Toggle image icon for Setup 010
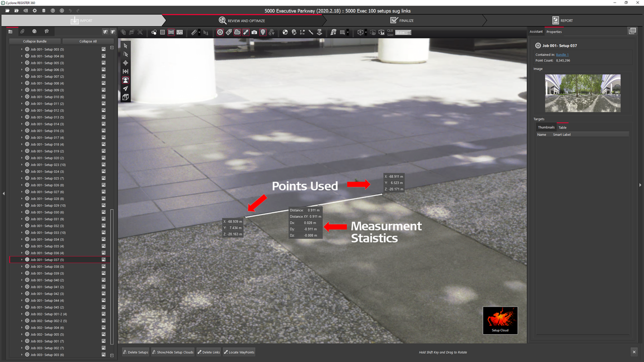Viewport: 644px width, 362px height. [x=104, y=97]
